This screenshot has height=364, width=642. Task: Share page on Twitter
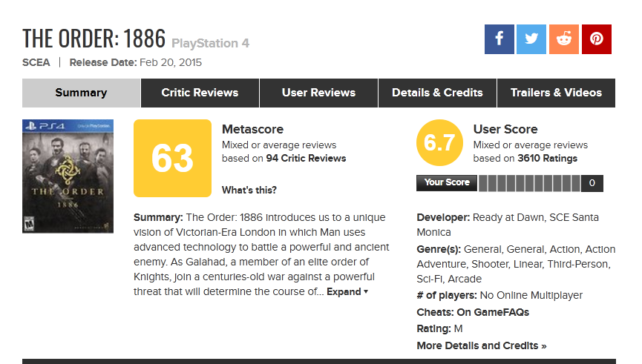[x=531, y=39]
